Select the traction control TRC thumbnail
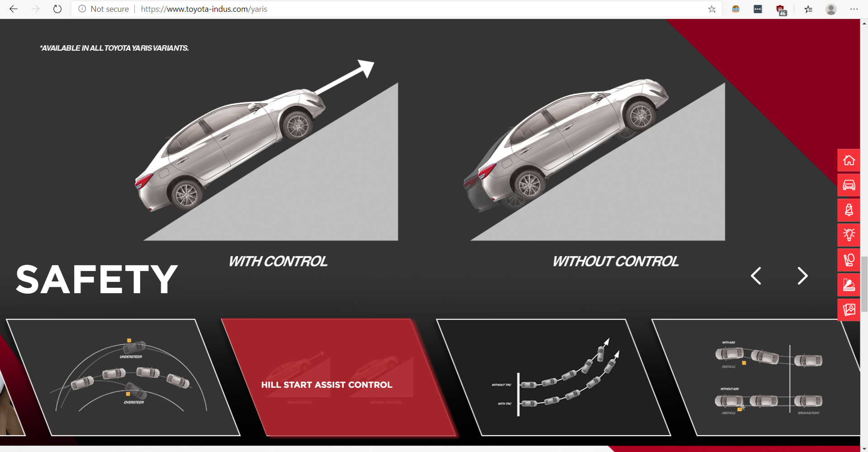Screen dimensions: 868x452 [554, 377]
